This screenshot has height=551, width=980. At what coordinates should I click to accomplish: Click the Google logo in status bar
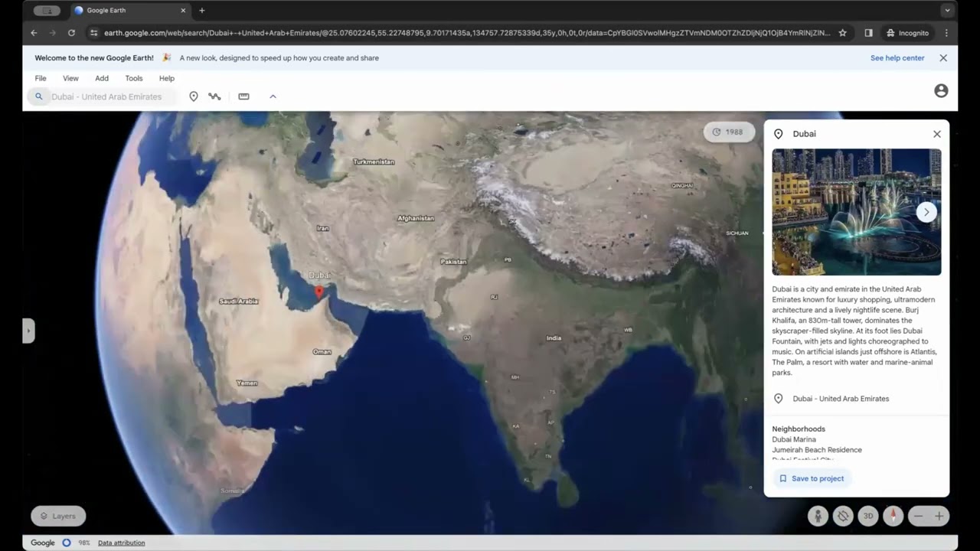43,543
